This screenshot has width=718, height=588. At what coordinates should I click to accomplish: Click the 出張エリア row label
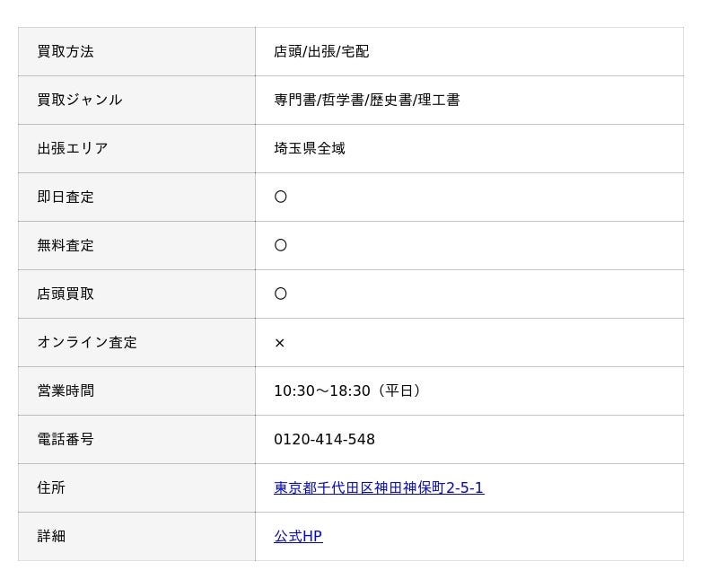(x=73, y=148)
